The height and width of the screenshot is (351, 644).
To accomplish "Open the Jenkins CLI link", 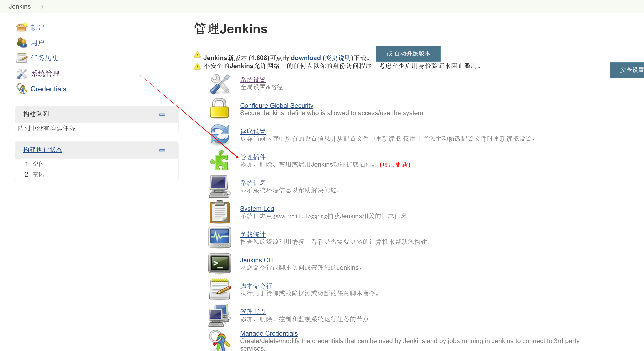I will (x=257, y=260).
